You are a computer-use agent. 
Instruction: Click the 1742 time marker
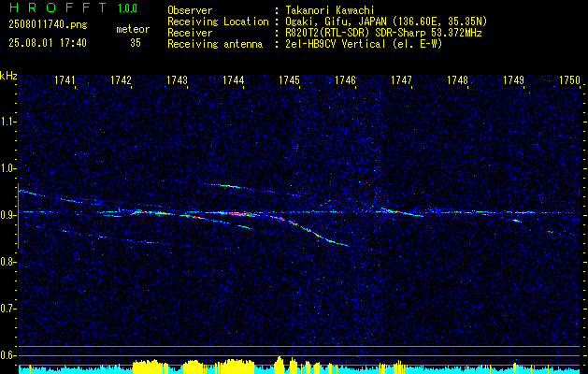(121, 80)
